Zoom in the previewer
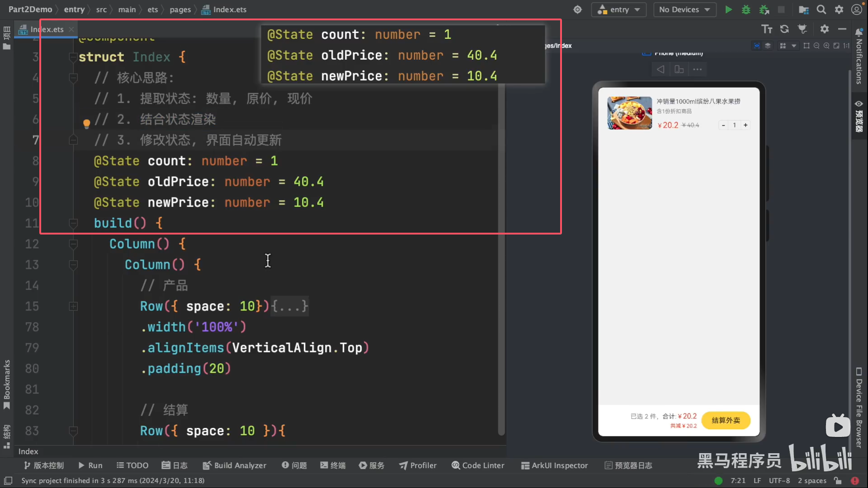The image size is (868, 488). click(826, 46)
